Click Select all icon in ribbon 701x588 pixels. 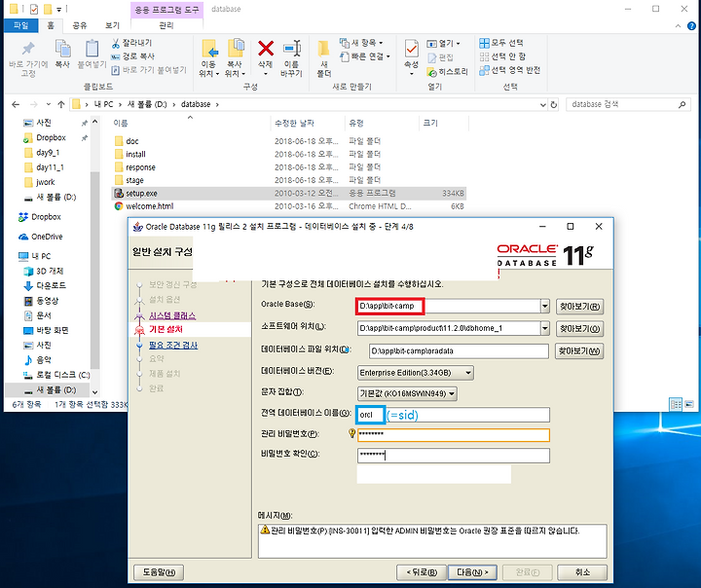click(x=484, y=43)
